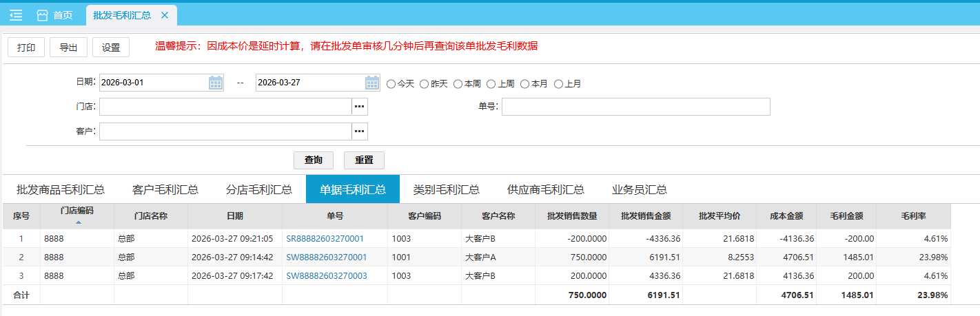Open order link SR88882603270001

point(326,238)
